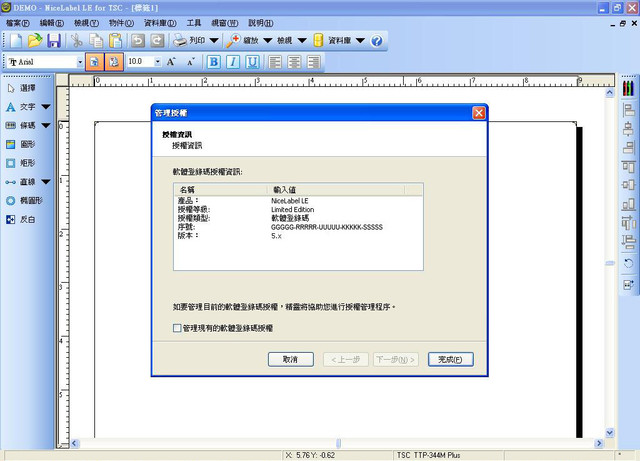Expand the 直線 tool dropdown arrow
The height and width of the screenshot is (461, 640).
coord(46,182)
